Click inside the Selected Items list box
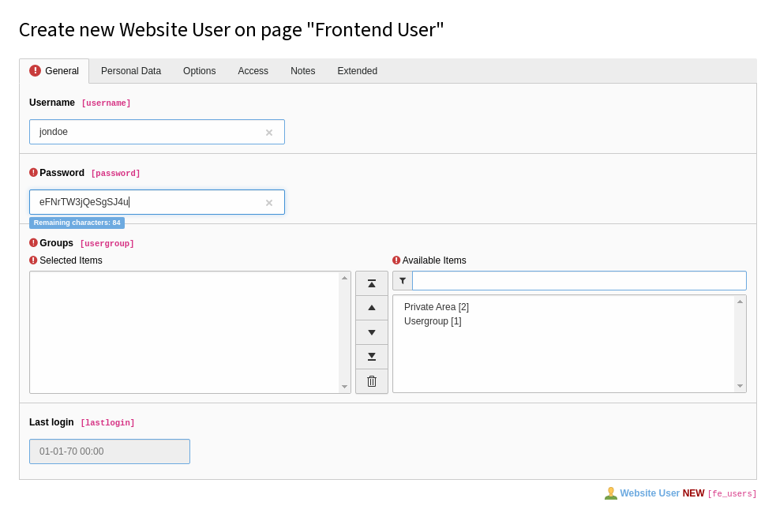Image resolution: width=776 pixels, height=532 pixels. pos(190,332)
